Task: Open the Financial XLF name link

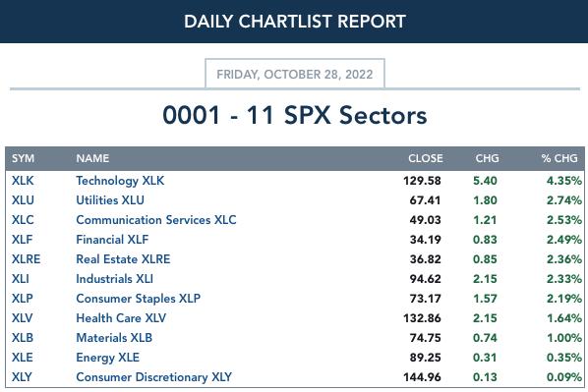Action: pos(112,240)
